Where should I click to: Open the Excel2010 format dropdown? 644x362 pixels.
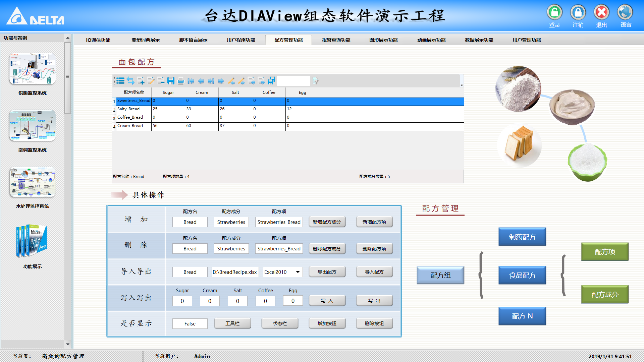click(x=297, y=272)
